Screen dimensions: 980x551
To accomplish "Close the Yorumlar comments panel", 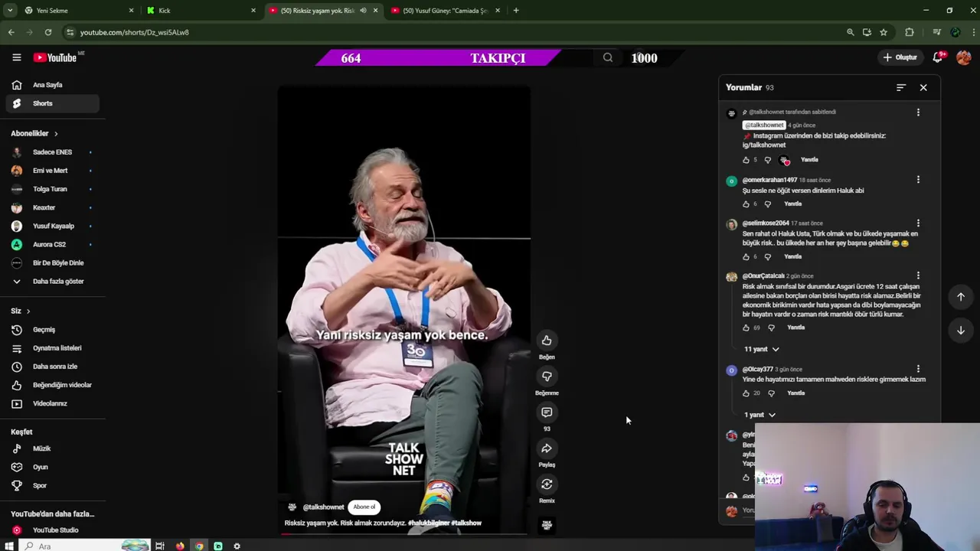I will tap(923, 87).
